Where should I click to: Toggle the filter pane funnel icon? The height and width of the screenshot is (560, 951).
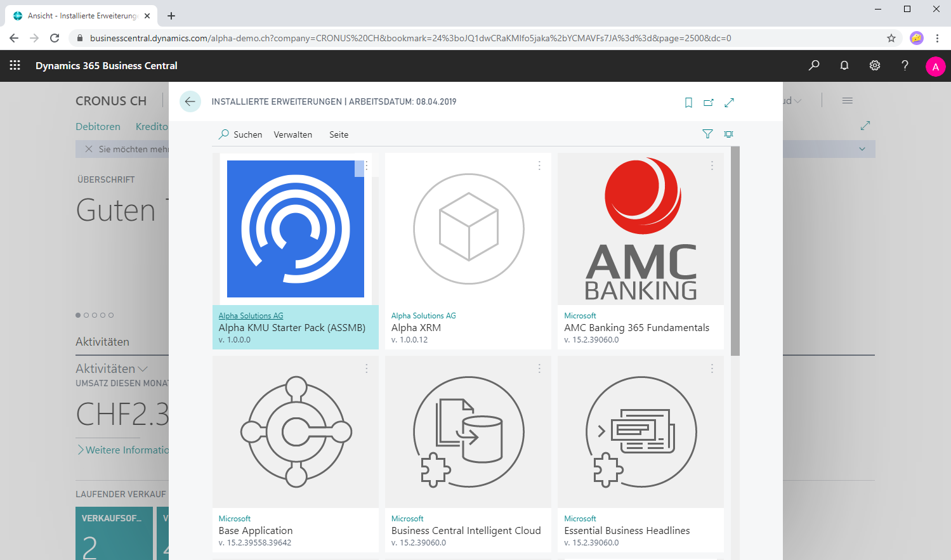707,134
